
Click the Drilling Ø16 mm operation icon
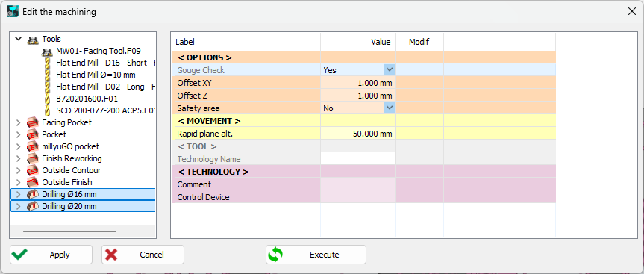[x=32, y=194]
